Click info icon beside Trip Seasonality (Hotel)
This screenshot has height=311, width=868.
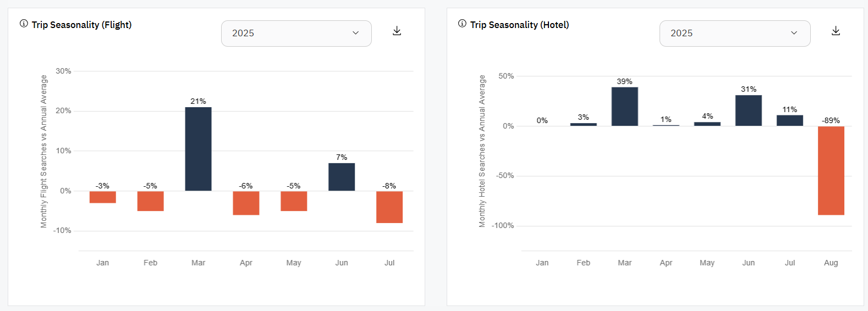pos(462,24)
